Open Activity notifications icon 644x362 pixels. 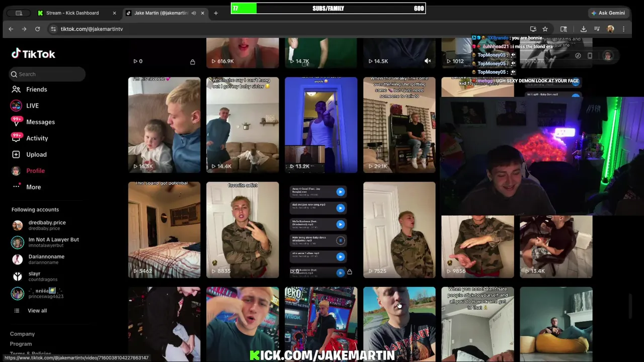17,138
